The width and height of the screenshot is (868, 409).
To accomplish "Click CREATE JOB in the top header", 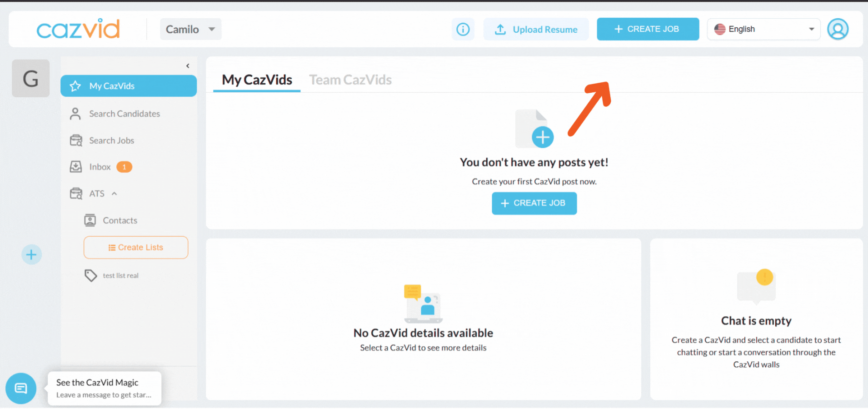I will (648, 29).
